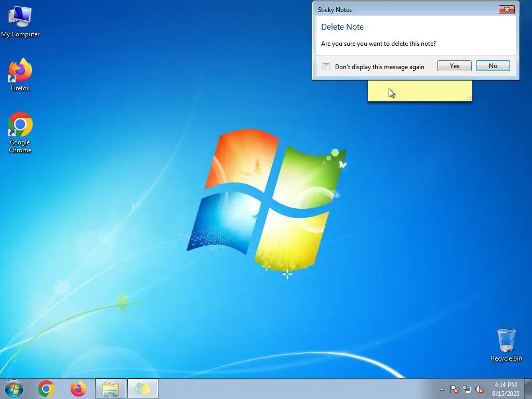The height and width of the screenshot is (399, 532).
Task: Select the My Computer desktop icon
Action: (20, 22)
